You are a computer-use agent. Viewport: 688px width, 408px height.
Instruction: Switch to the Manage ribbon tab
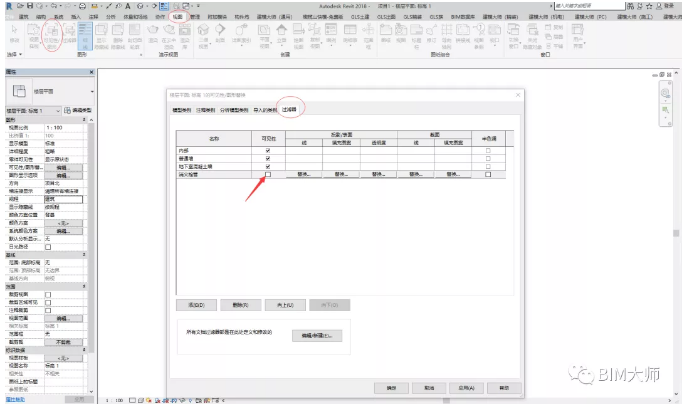tap(195, 17)
